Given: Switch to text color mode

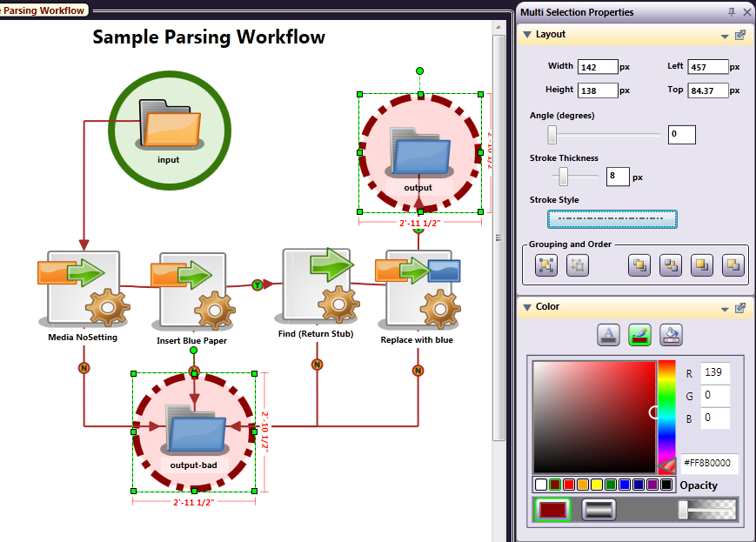Looking at the screenshot, I should pyautogui.click(x=608, y=335).
